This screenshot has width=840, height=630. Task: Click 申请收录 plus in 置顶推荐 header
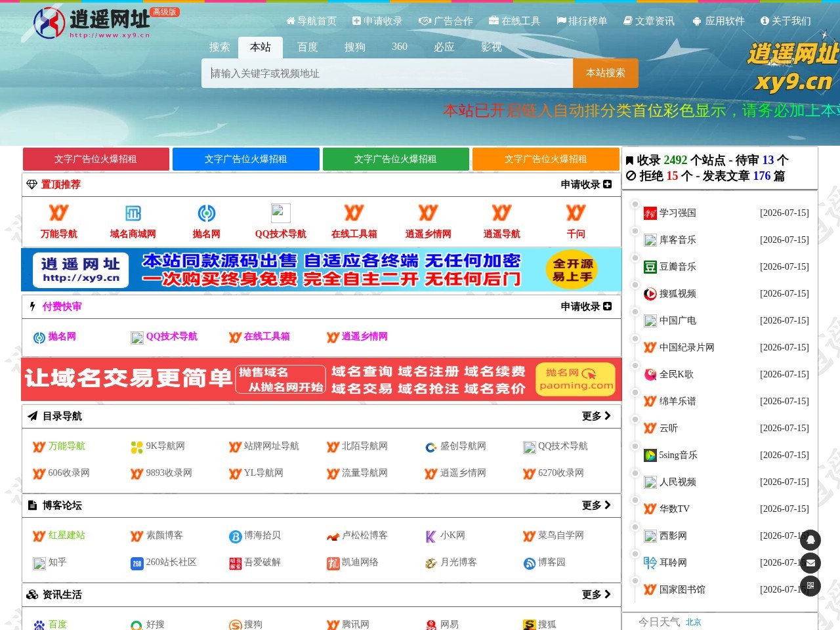click(x=586, y=184)
